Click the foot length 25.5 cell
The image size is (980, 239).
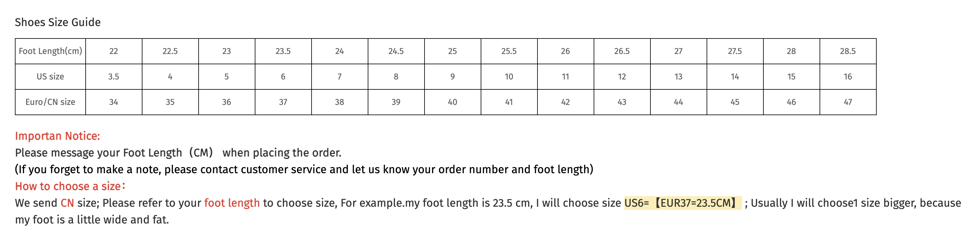509,51
